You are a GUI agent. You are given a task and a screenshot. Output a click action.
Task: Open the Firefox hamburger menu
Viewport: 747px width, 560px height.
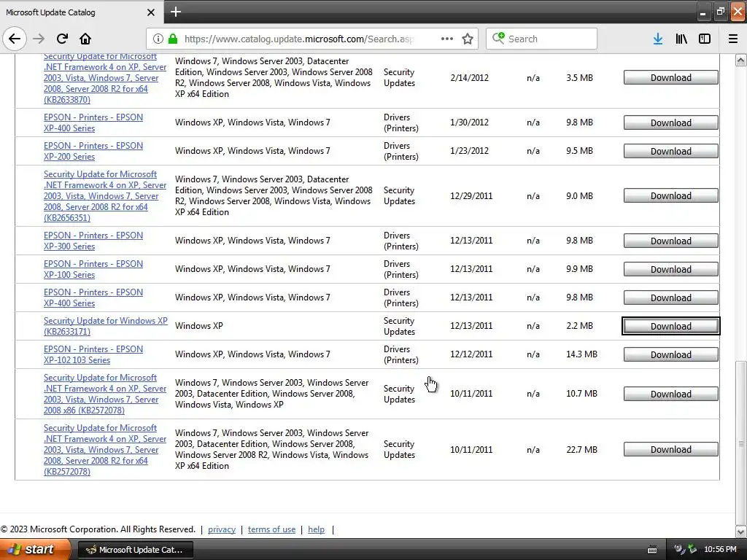point(733,39)
